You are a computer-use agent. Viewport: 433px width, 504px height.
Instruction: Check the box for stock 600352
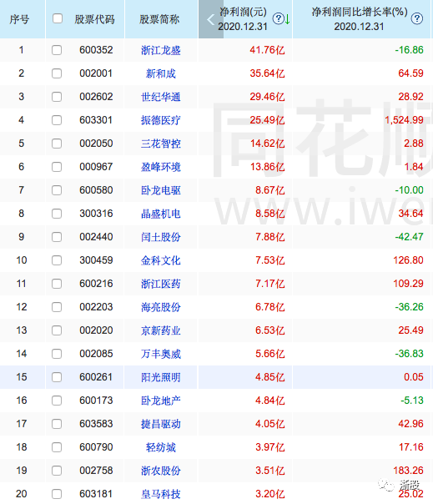[57, 50]
